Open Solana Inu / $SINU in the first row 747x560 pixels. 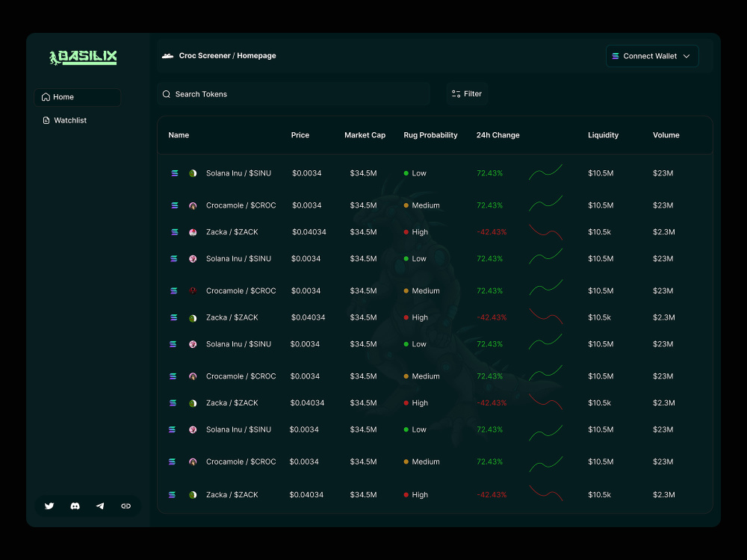[x=238, y=173]
